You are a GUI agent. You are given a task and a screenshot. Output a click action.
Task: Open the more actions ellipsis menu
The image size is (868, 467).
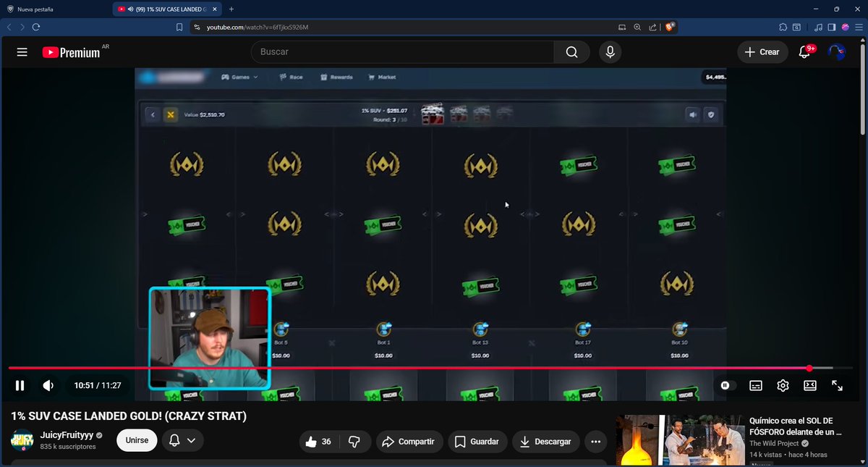pos(595,441)
